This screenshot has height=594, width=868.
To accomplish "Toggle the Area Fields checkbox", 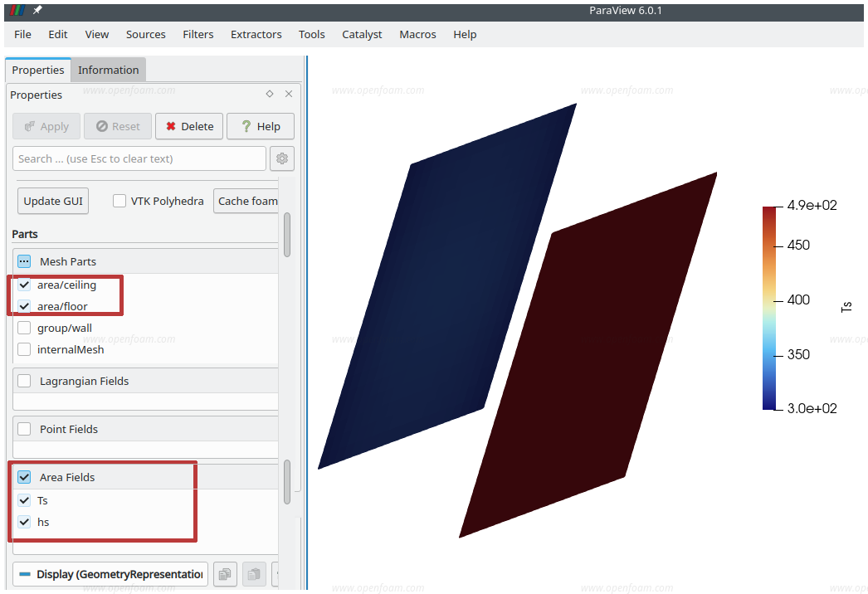I will 24,477.
